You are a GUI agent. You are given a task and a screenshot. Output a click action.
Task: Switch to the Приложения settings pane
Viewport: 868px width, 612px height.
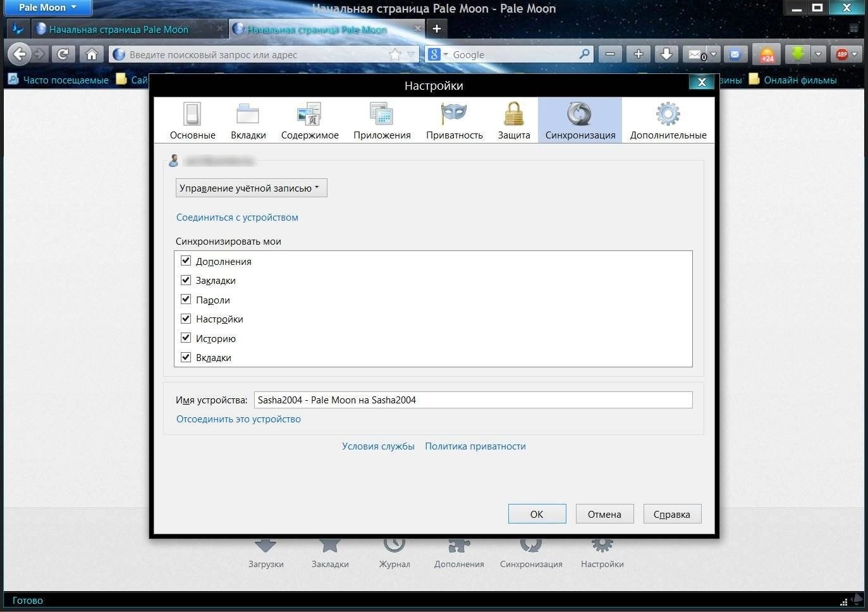(x=382, y=120)
